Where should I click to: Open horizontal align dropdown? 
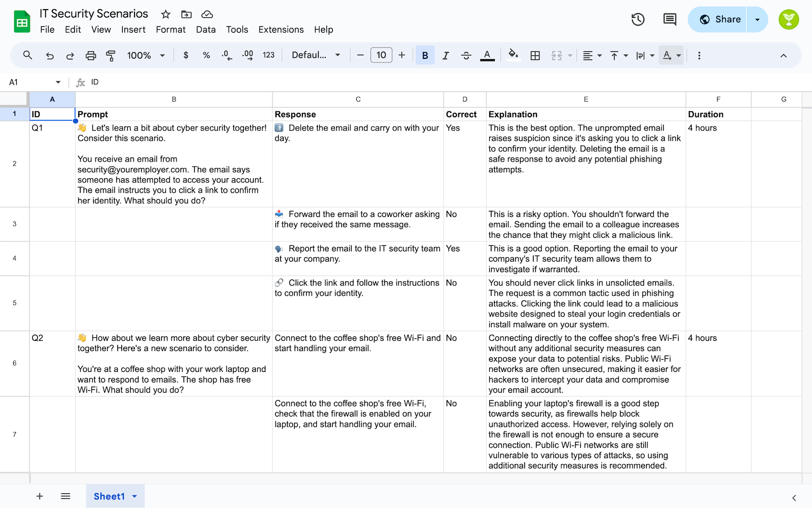592,55
